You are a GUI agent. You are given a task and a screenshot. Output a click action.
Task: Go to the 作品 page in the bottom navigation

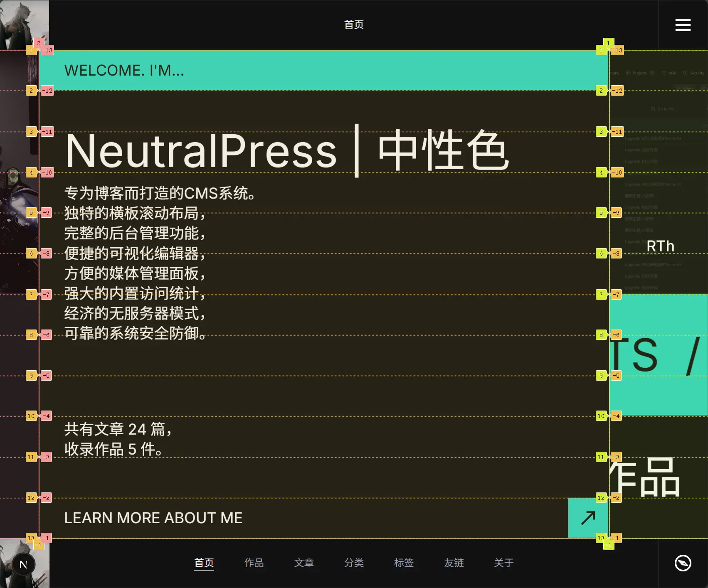254,563
